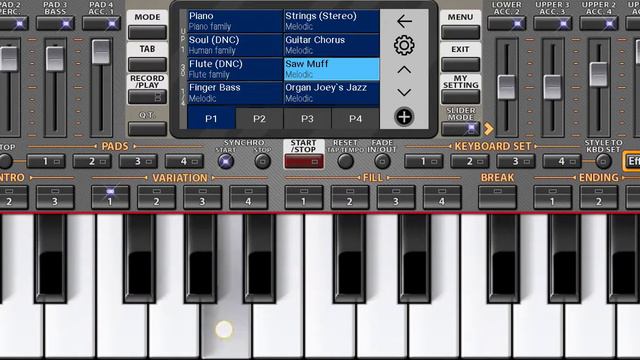This screenshot has width=640, height=360.
Task: Select VARIATION button 4
Action: tap(249, 197)
